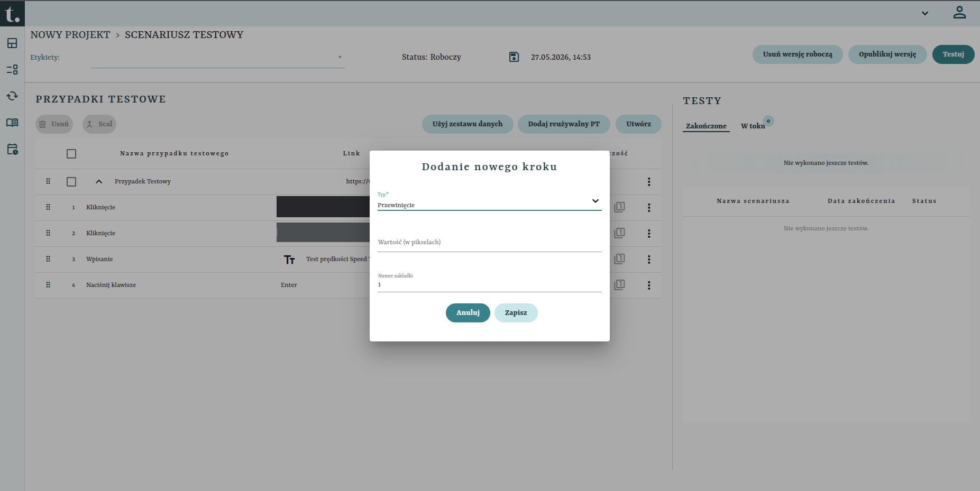Switch to Zakończone tab

tap(706, 126)
